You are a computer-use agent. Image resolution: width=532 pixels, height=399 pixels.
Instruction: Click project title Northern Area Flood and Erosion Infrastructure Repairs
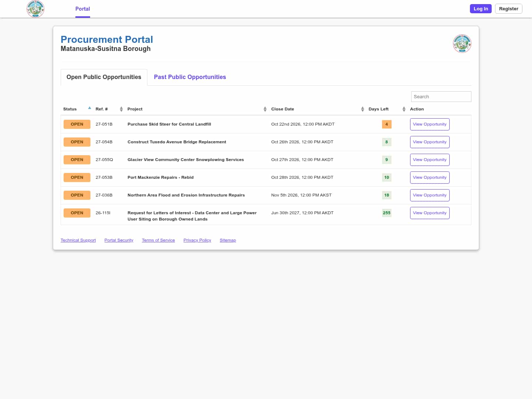point(186,195)
